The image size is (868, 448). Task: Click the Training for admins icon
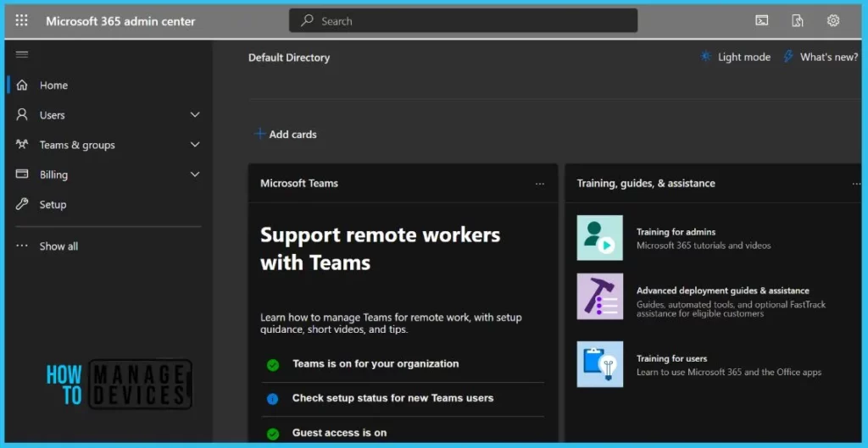point(599,238)
